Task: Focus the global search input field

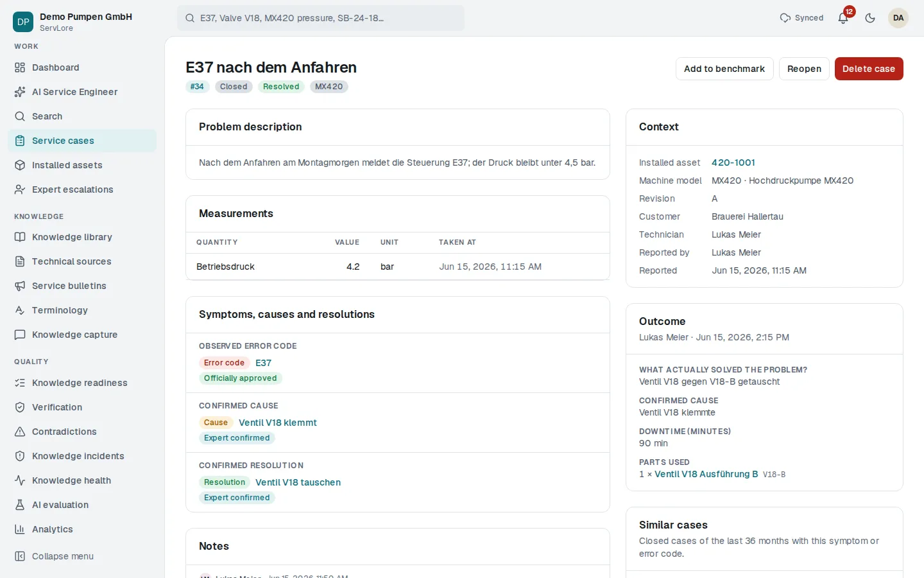Action: 321,18
